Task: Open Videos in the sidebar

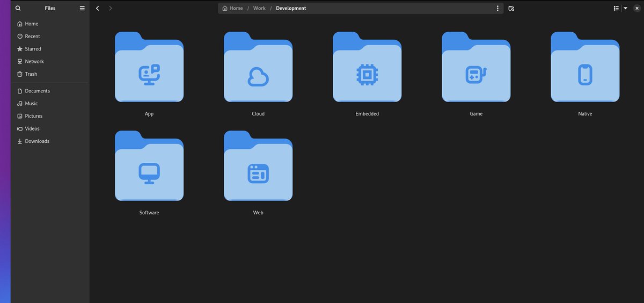Action: click(x=50, y=128)
